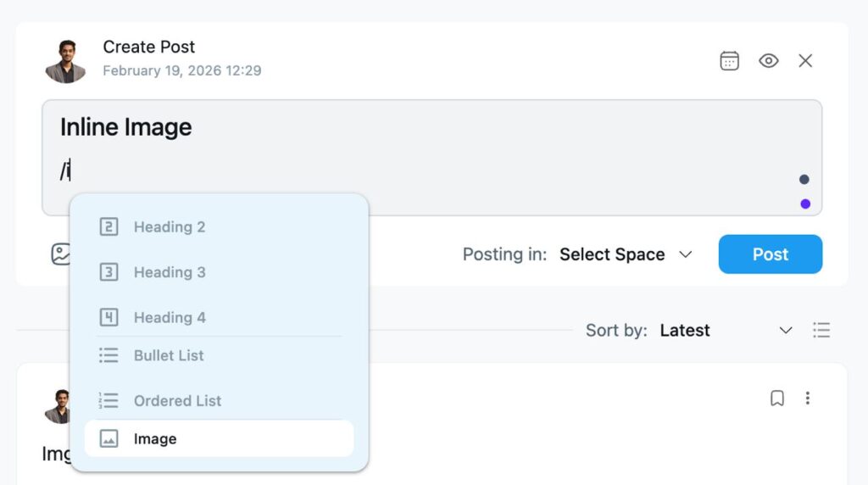Screen dimensions: 868x485
Task: Close the Create Post editor
Action: (805, 61)
